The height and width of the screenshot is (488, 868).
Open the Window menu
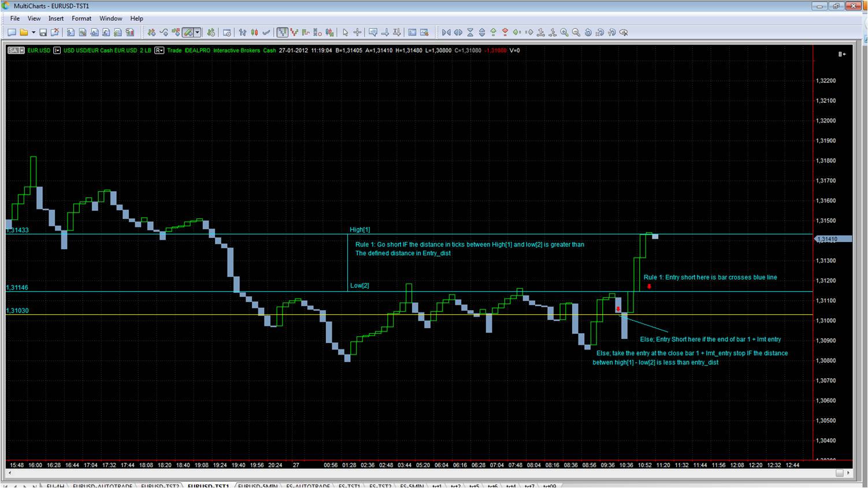(110, 18)
